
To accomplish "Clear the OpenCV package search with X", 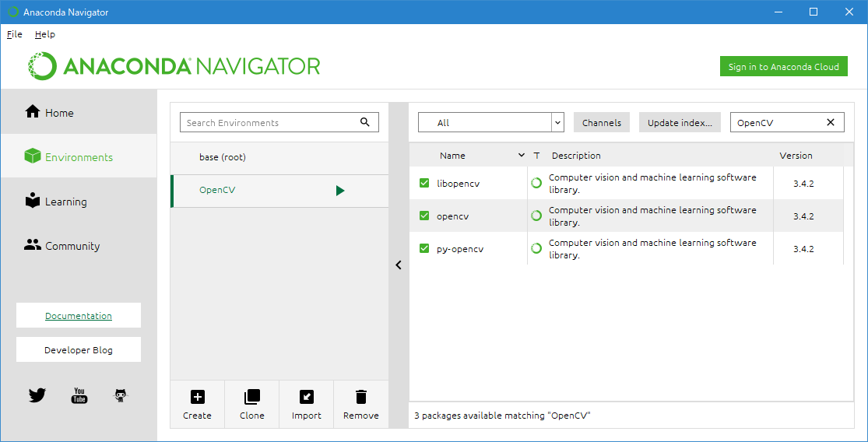I will tap(831, 122).
